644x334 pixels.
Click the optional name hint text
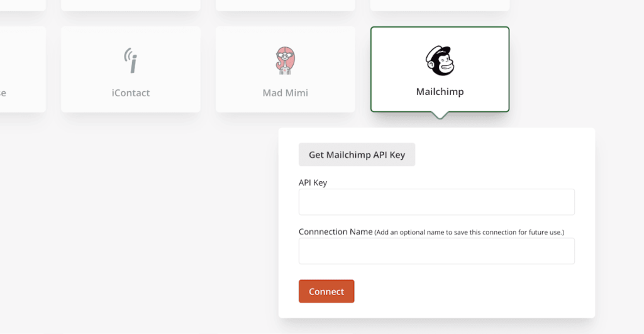(x=474, y=233)
